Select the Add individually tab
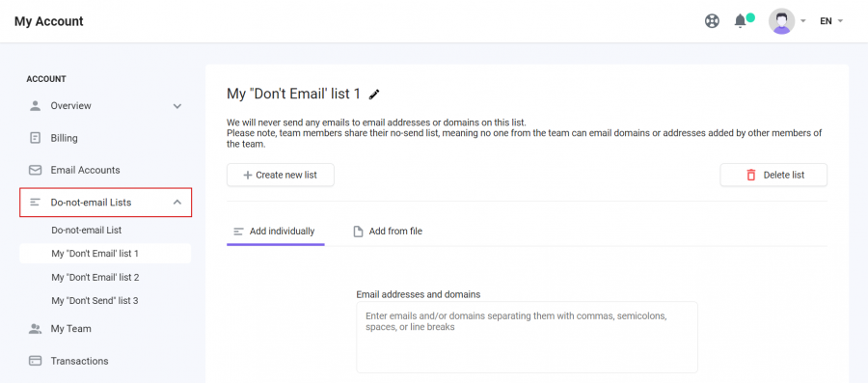Screen dimensions: 868x383 [x=275, y=232]
